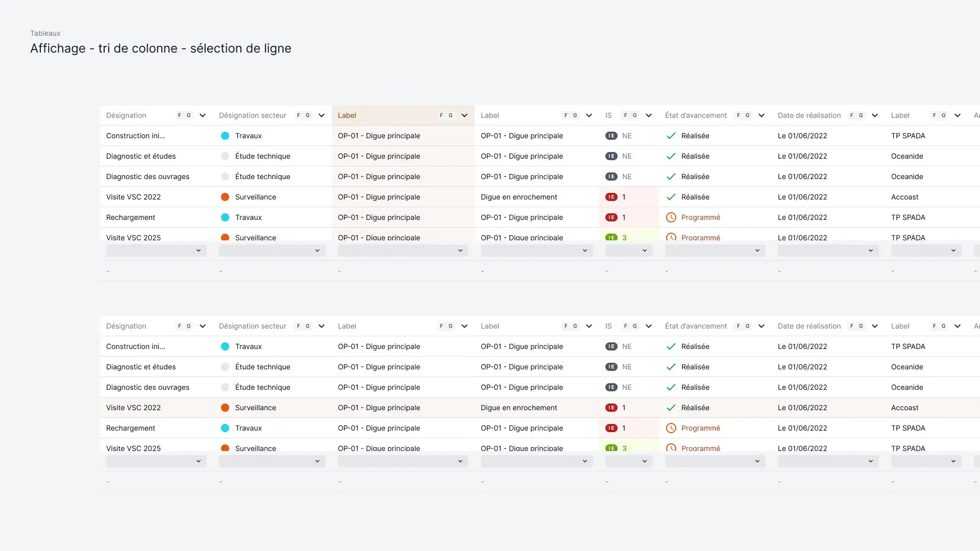Viewport: 980px width, 551px height.
Task: Click the F badge in bottom table IS header
Action: tap(626, 326)
